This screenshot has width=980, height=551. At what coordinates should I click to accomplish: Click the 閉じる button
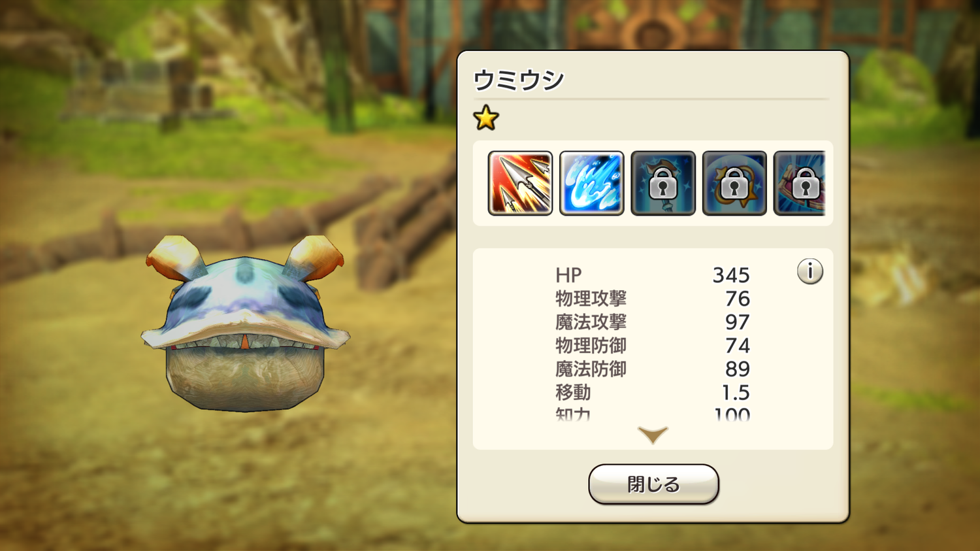pos(653,484)
